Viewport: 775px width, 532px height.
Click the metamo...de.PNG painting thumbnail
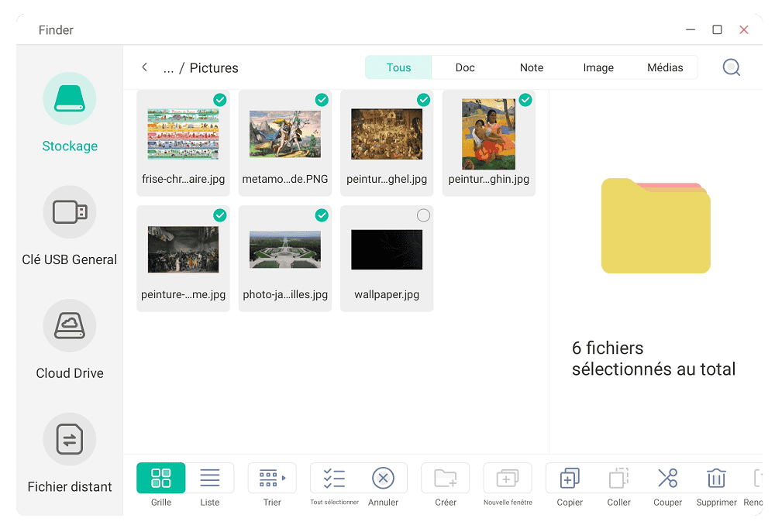pyautogui.click(x=285, y=134)
